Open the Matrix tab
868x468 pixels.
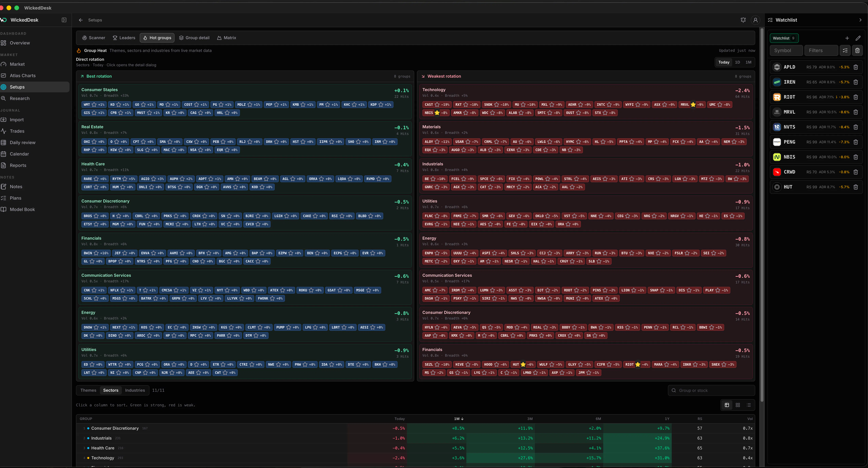[226, 38]
